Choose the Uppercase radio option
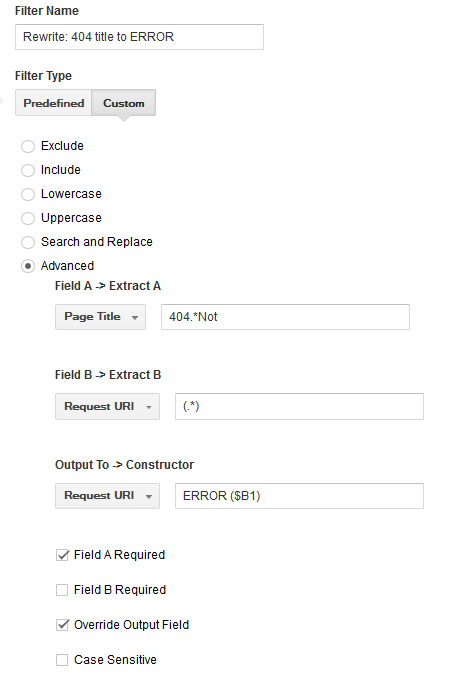 [28, 218]
